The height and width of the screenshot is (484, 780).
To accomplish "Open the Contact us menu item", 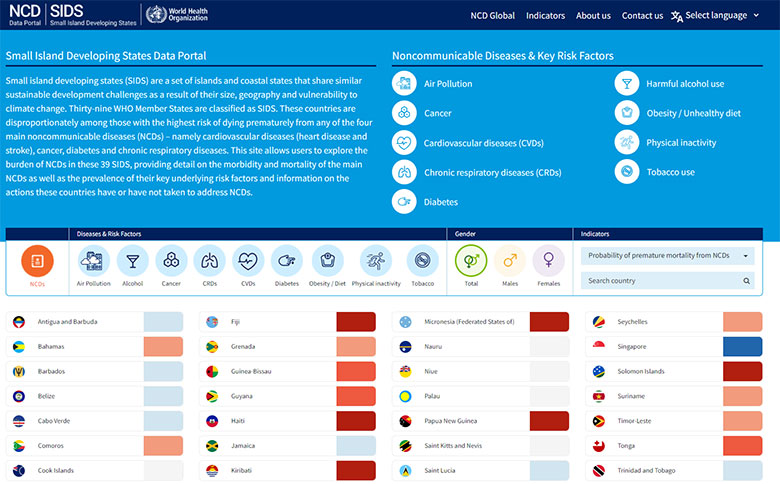I will click(x=642, y=15).
